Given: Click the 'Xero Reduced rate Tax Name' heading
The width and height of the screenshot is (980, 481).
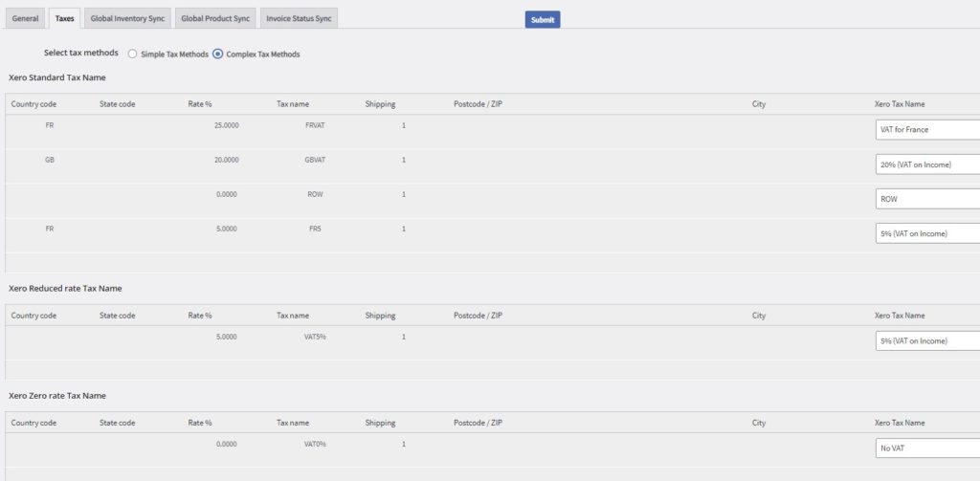Looking at the screenshot, I should 65,289.
